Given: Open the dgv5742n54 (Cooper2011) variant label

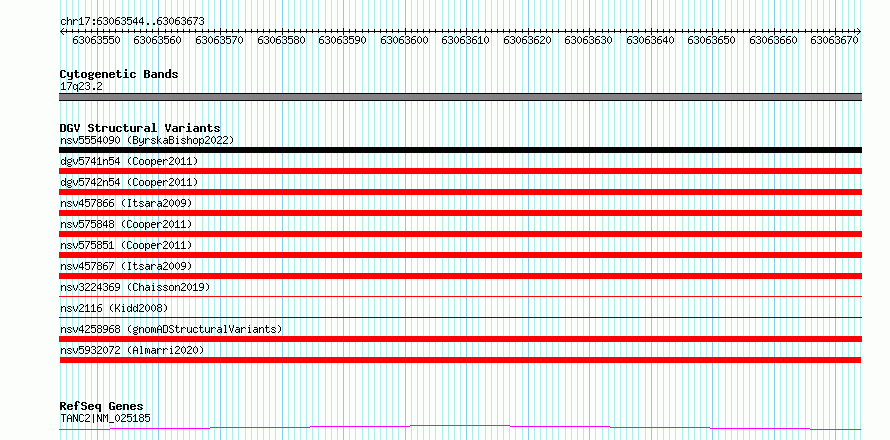Looking at the screenshot, I should click(x=129, y=182).
